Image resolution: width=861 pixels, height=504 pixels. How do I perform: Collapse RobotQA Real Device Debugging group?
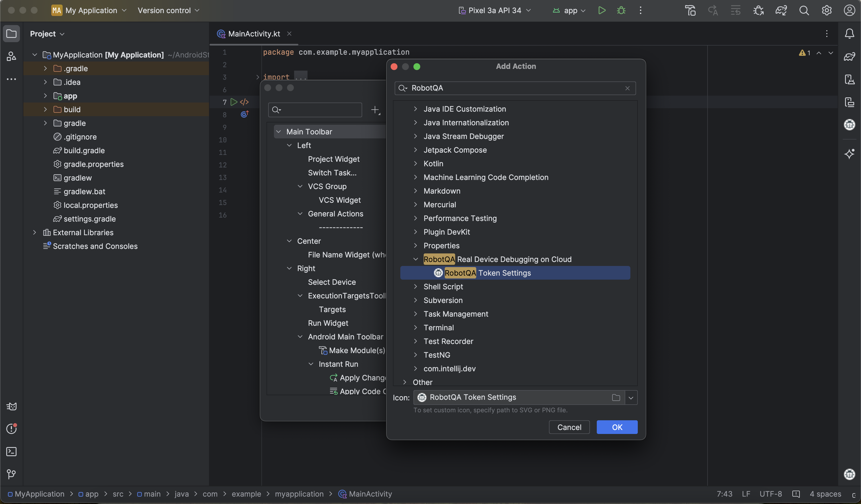[415, 259]
